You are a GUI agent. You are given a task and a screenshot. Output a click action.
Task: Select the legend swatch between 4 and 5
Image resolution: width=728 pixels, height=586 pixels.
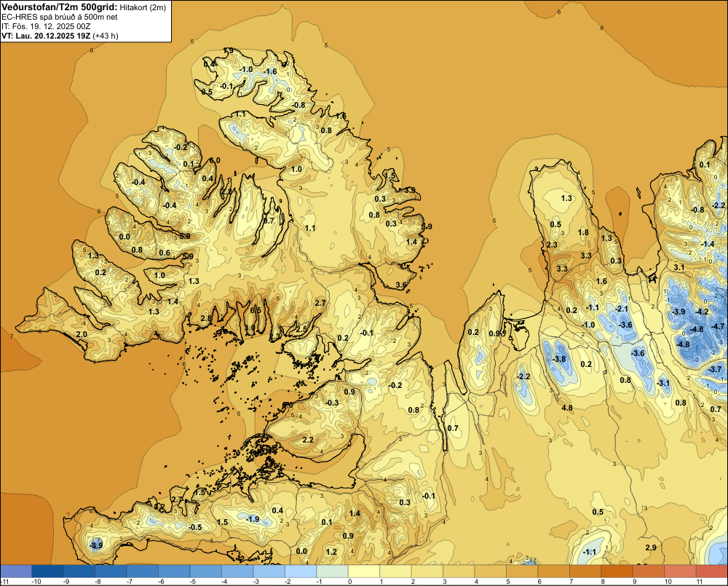point(490,571)
